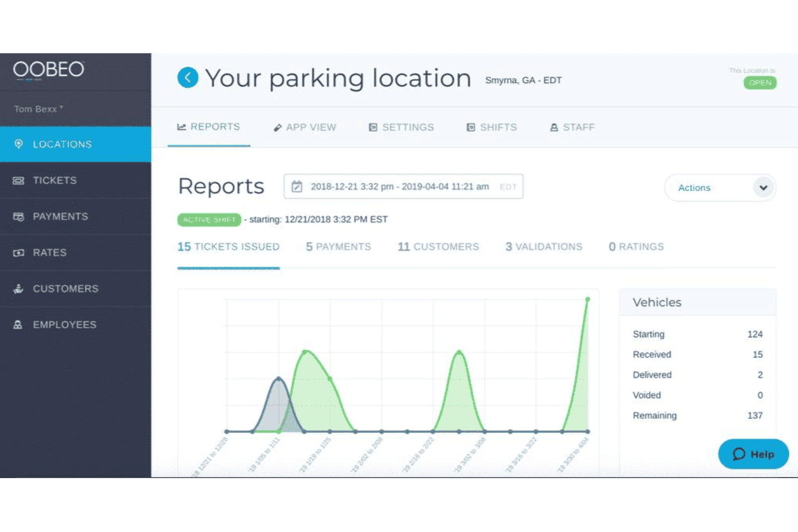
Task: Switch to the Settings tab
Action: [x=401, y=127]
